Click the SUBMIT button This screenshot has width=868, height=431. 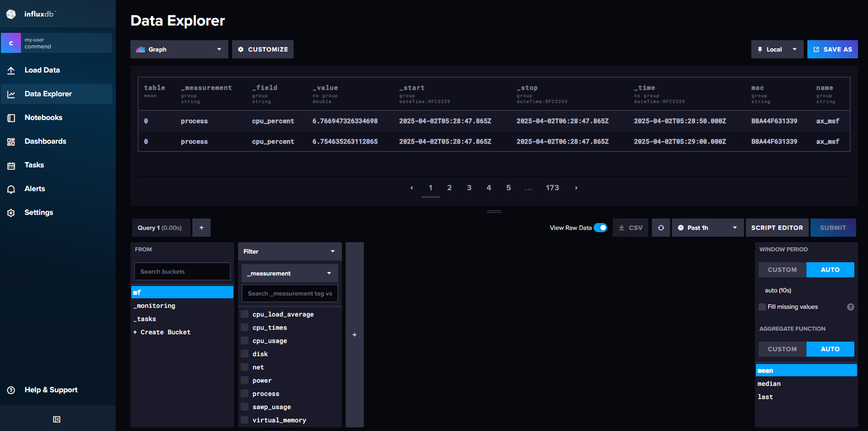tap(833, 228)
